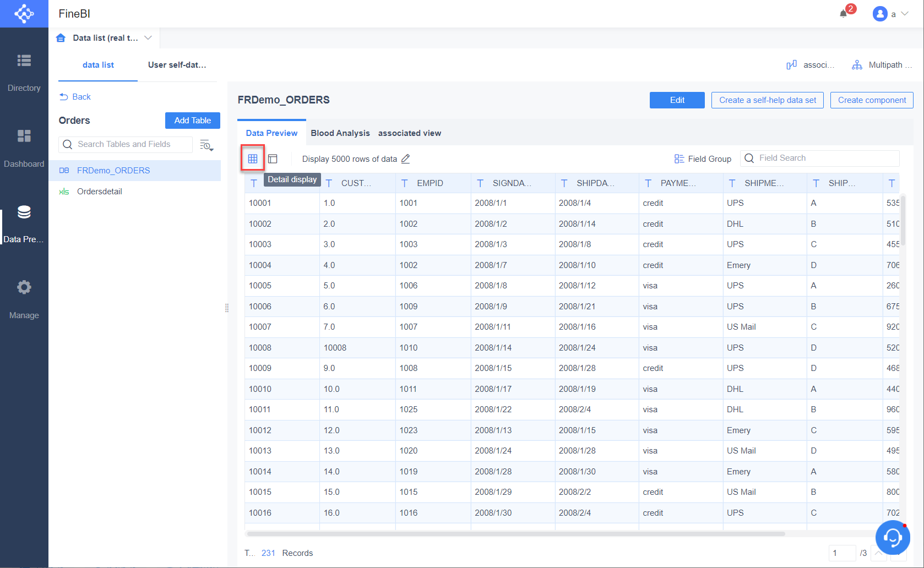Screen dimensions: 924x568
Task: Click the CUST column type icon
Action: pos(329,183)
